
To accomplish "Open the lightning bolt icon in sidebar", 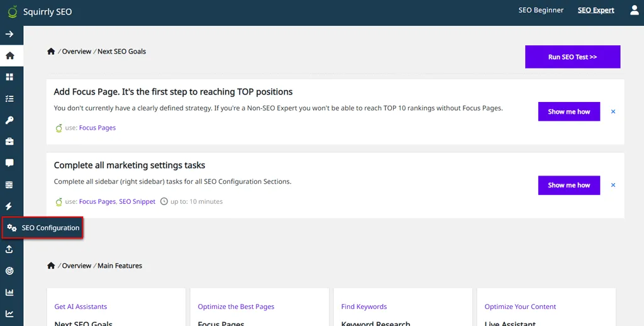I will pyautogui.click(x=9, y=206).
